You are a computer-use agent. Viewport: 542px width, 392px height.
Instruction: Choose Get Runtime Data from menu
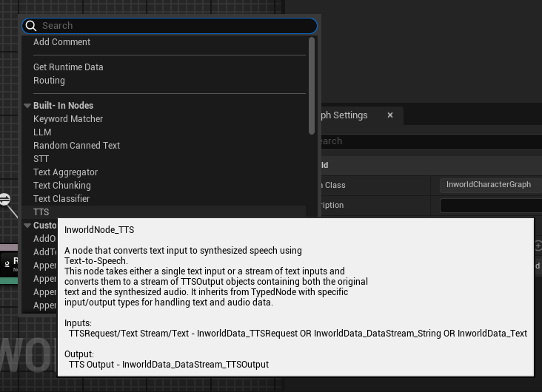click(x=68, y=67)
